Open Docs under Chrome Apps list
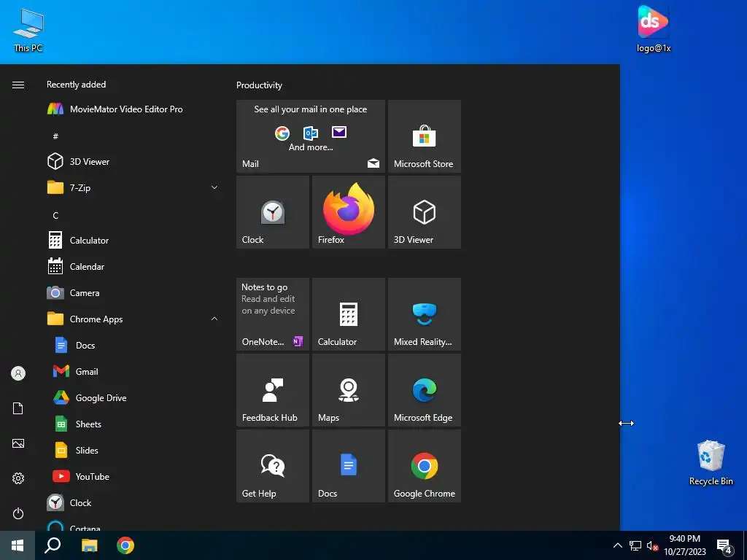This screenshot has width=747, height=560. [133, 345]
